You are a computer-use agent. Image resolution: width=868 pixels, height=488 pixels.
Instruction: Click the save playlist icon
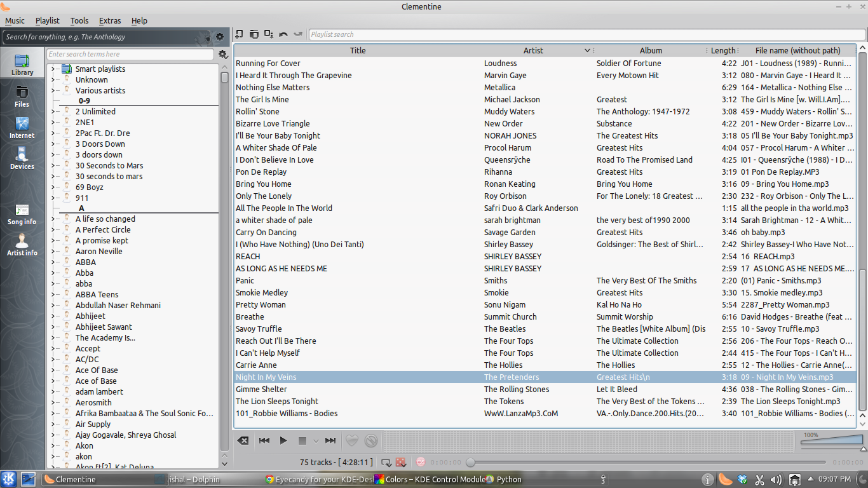pyautogui.click(x=269, y=34)
